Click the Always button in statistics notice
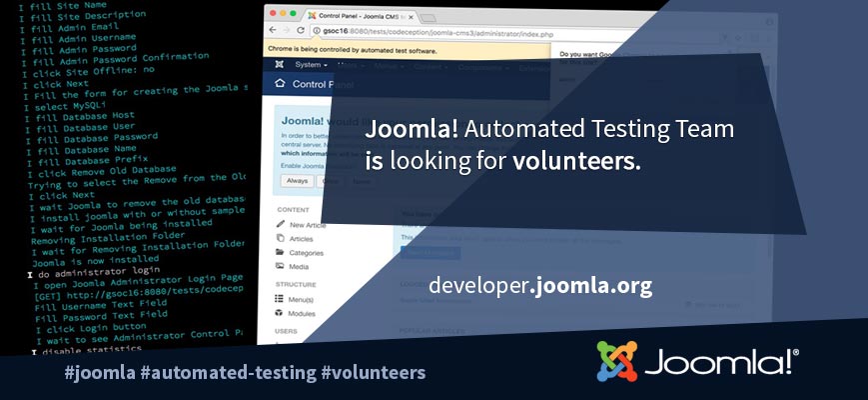 point(297,181)
